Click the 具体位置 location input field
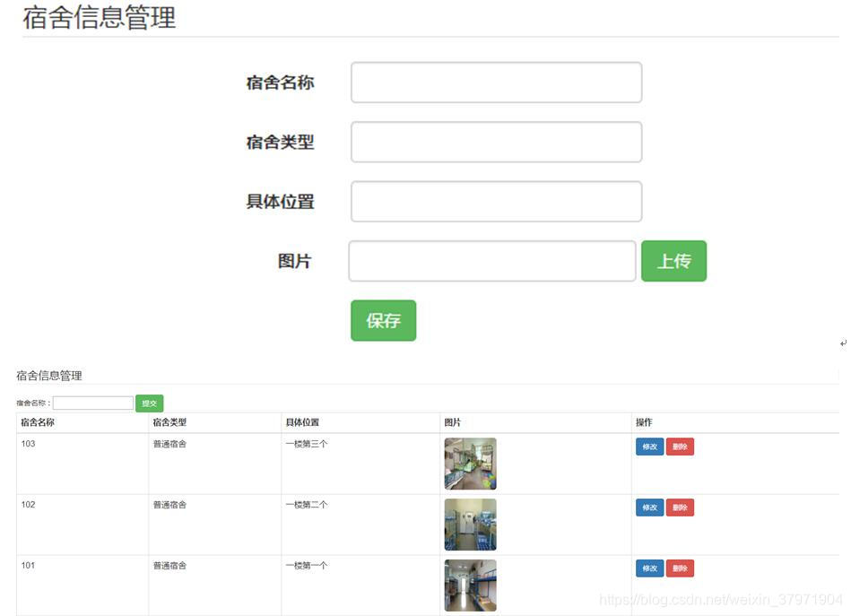The width and height of the screenshot is (851, 616). pyautogui.click(x=495, y=201)
